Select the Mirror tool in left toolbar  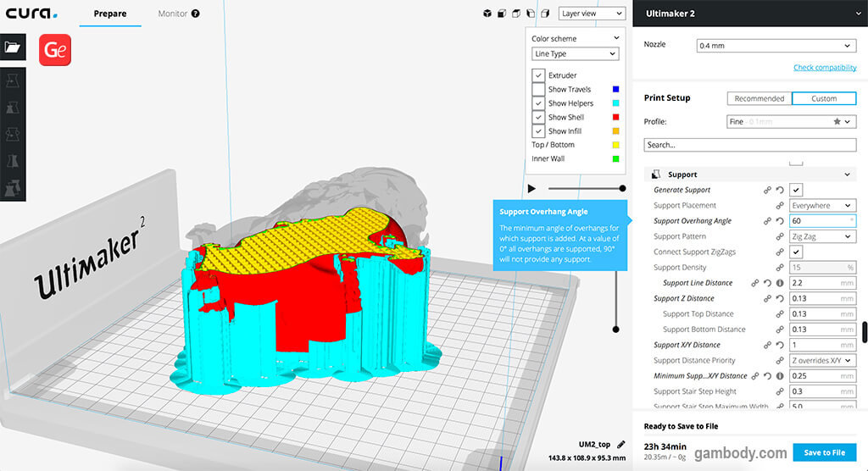tap(13, 161)
